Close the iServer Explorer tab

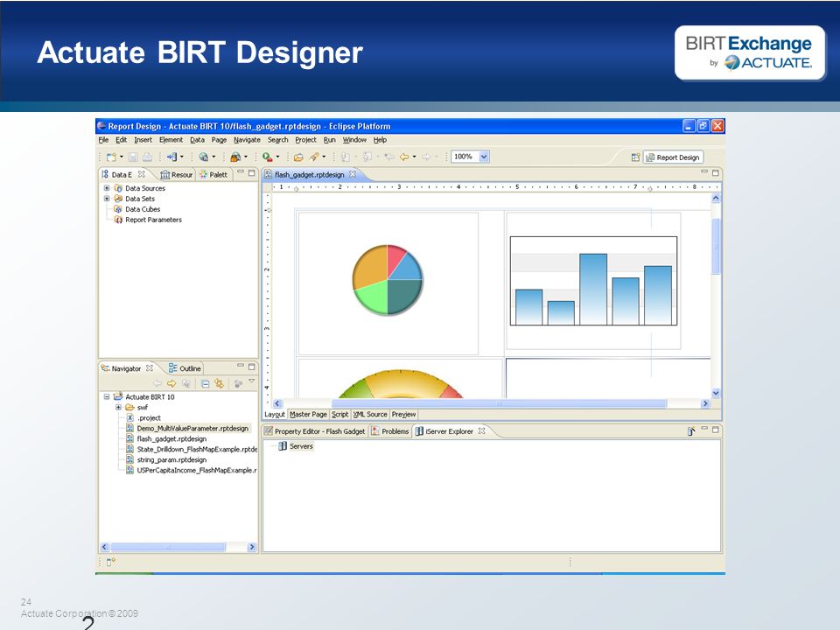(481, 430)
